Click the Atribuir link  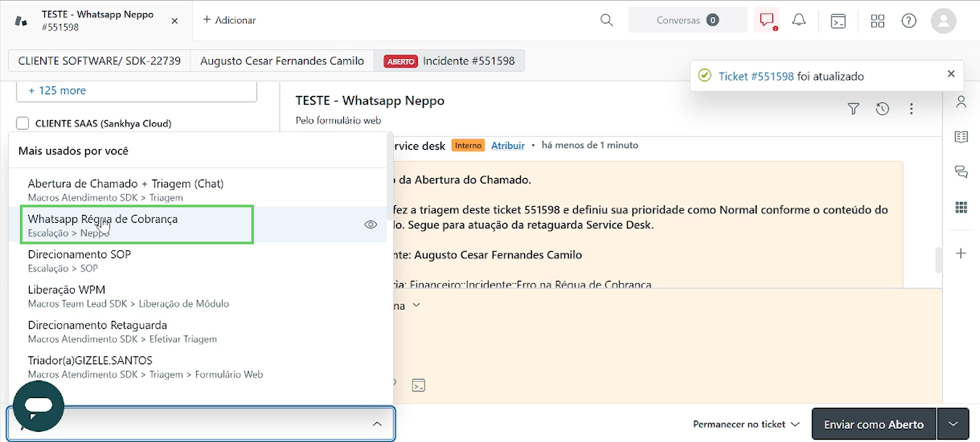[x=508, y=145]
